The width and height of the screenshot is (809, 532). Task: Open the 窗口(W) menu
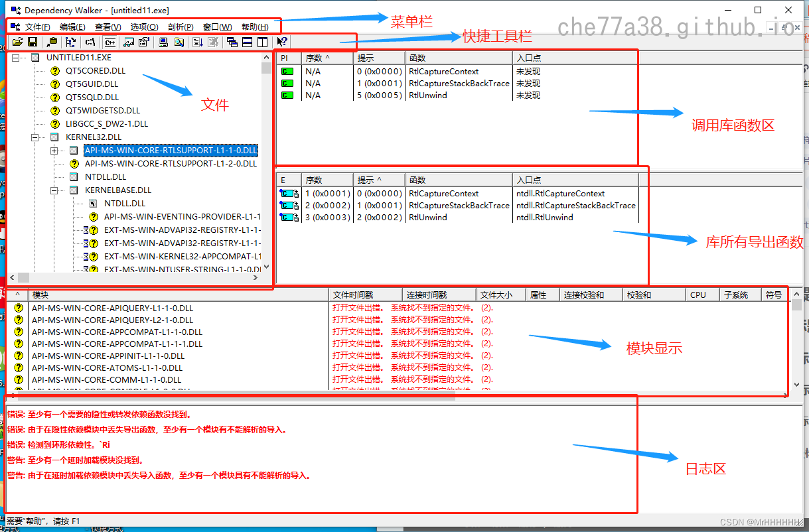[x=218, y=27]
